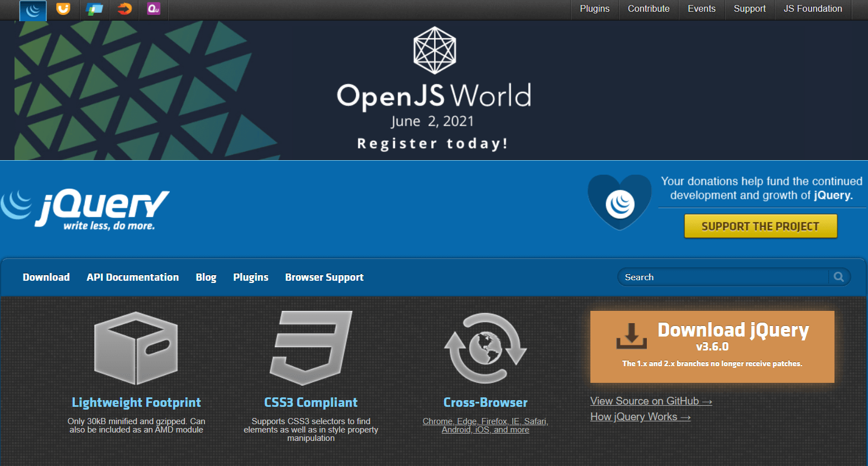Click the Lightweight Footprint heading

point(136,402)
